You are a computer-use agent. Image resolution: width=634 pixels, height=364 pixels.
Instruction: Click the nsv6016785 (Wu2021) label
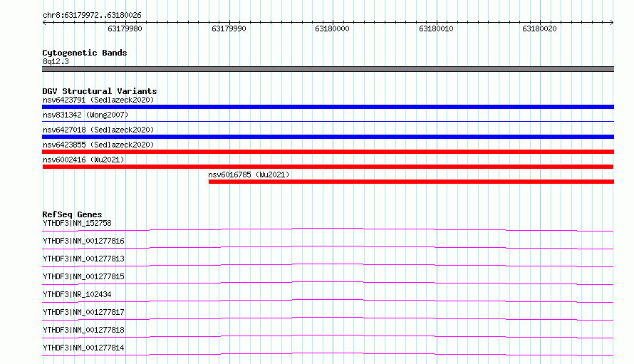pos(249,175)
